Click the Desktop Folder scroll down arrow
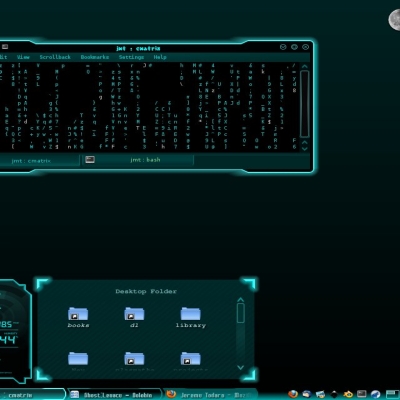 click(x=241, y=367)
